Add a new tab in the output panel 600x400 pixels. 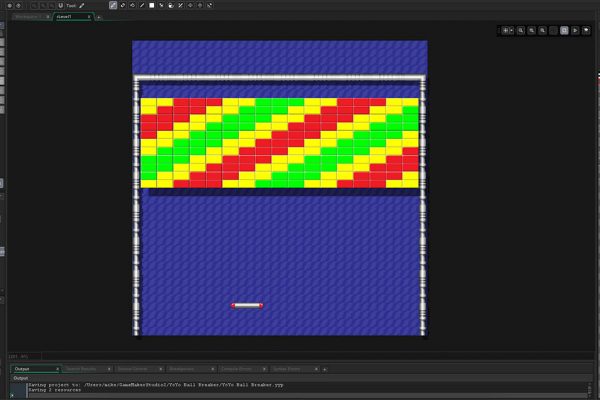coord(325,369)
